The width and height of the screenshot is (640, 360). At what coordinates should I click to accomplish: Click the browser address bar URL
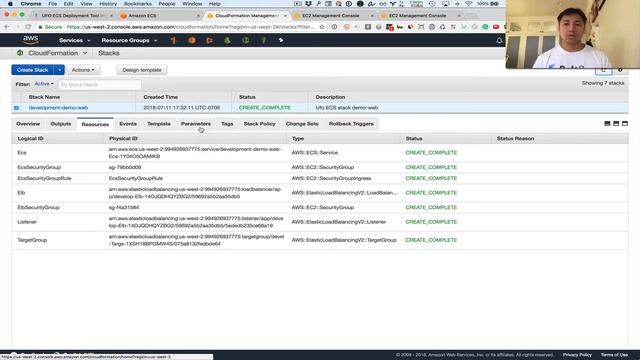(x=190, y=27)
